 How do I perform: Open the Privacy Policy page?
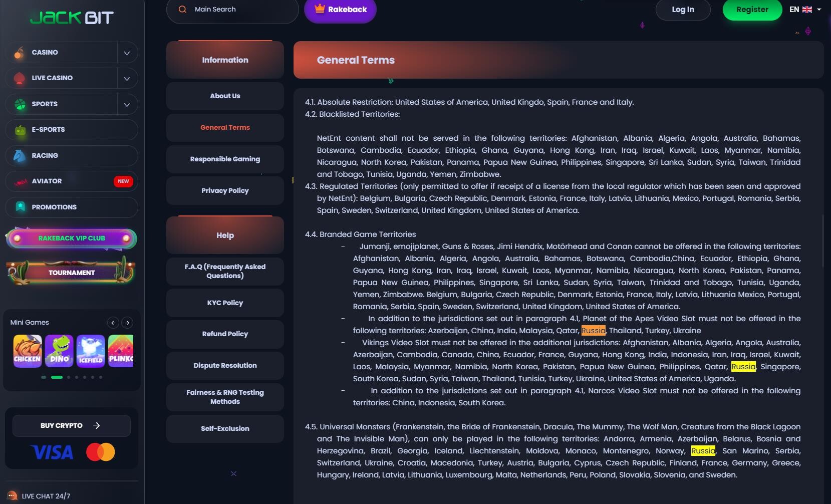pos(225,191)
